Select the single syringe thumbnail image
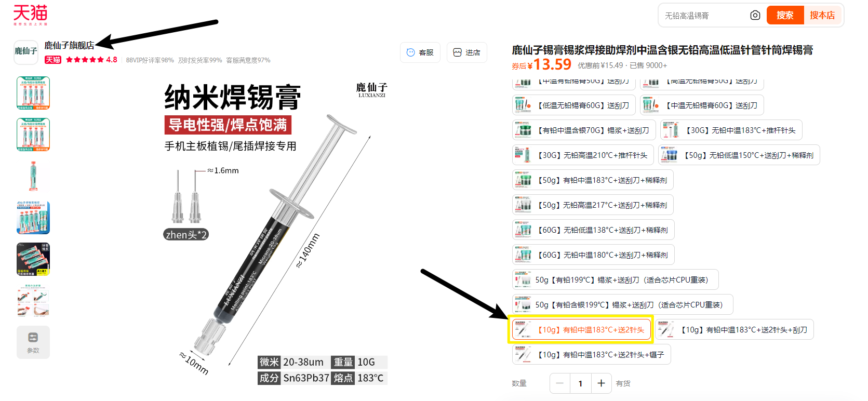868x401 pixels. point(33,176)
